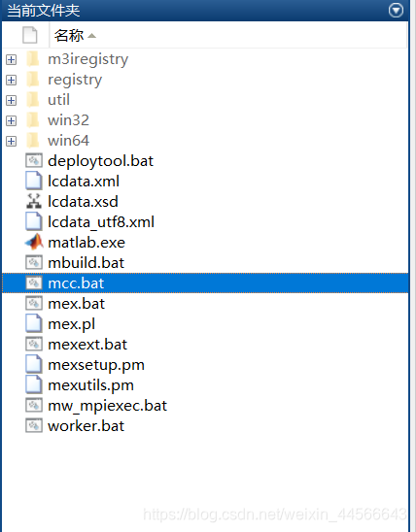Click the lcdata_utf8.xml document icon
The height and width of the screenshot is (532, 416).
click(34, 221)
